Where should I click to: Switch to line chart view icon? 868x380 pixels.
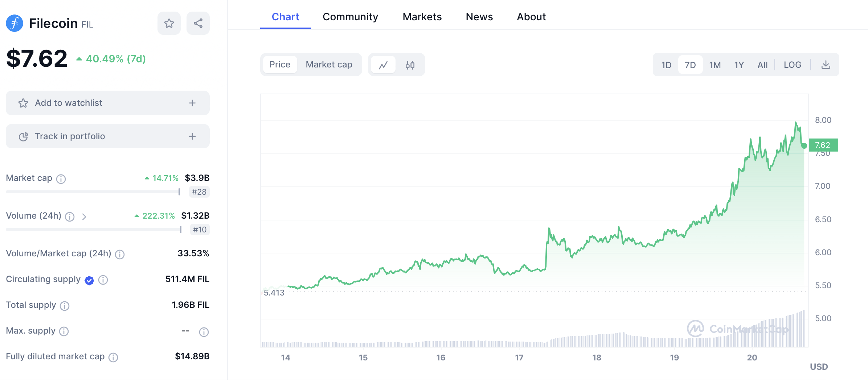point(383,65)
